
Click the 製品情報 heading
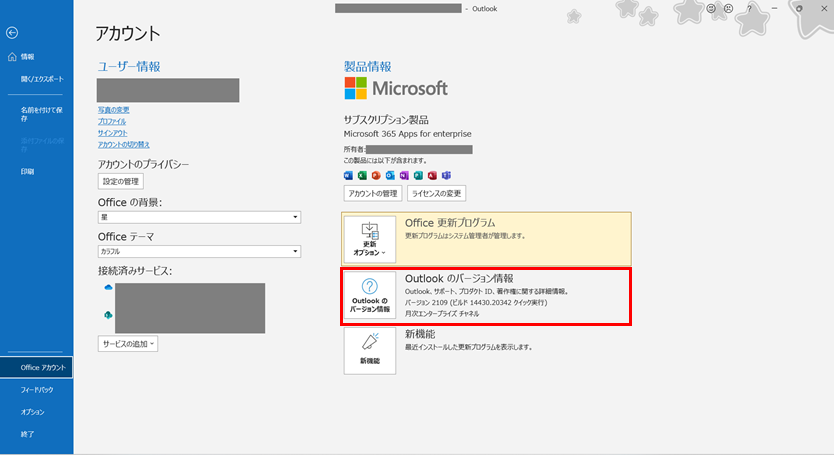pos(368,67)
